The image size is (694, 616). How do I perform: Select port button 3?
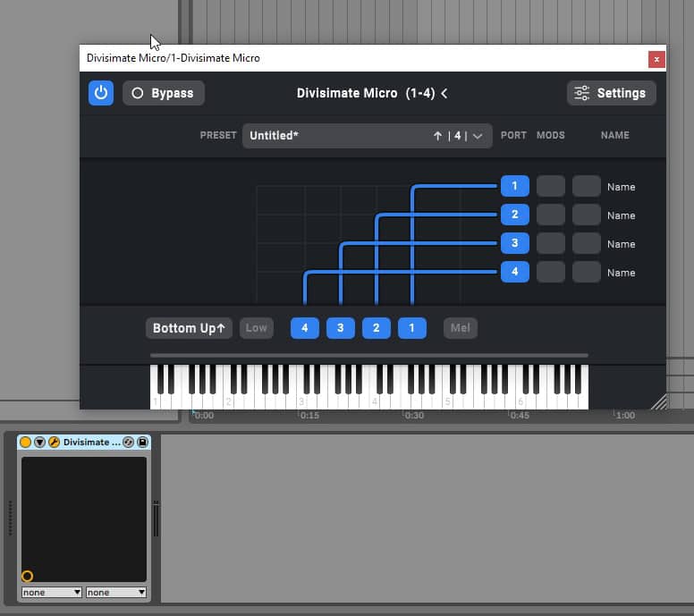click(x=515, y=243)
